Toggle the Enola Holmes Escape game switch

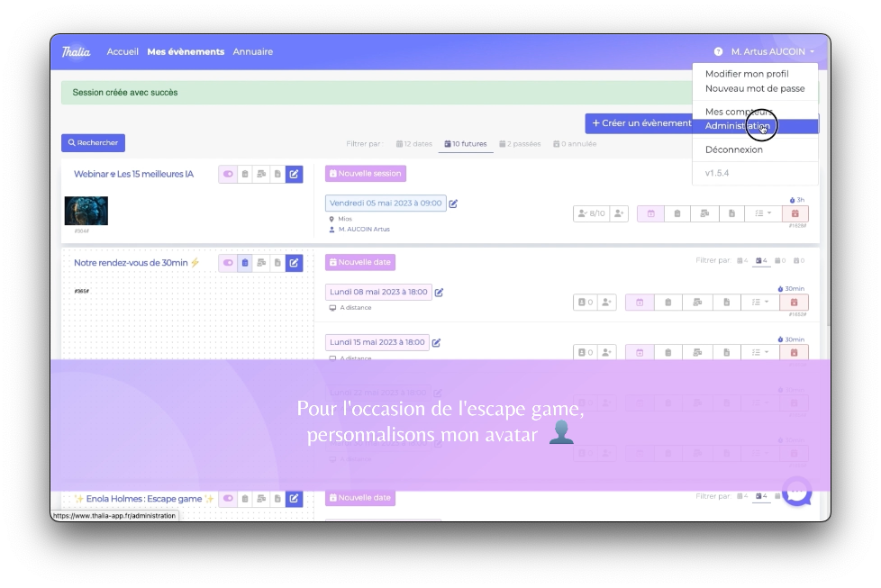click(228, 499)
